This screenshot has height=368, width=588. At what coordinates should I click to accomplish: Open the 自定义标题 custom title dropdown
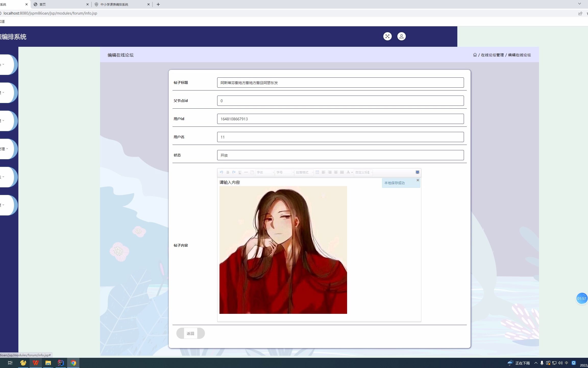click(363, 172)
